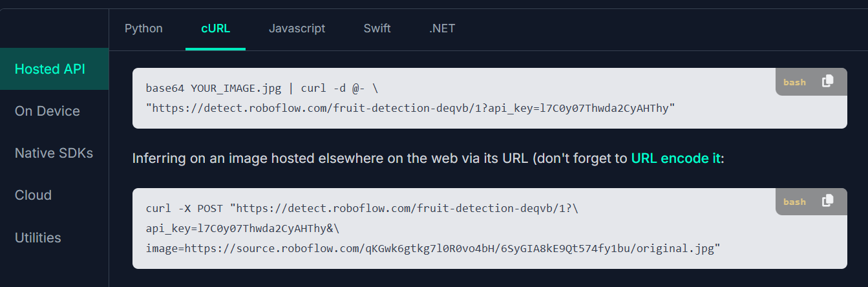The image size is (868, 287).
Task: Open the Cloud sidebar section
Action: click(33, 195)
